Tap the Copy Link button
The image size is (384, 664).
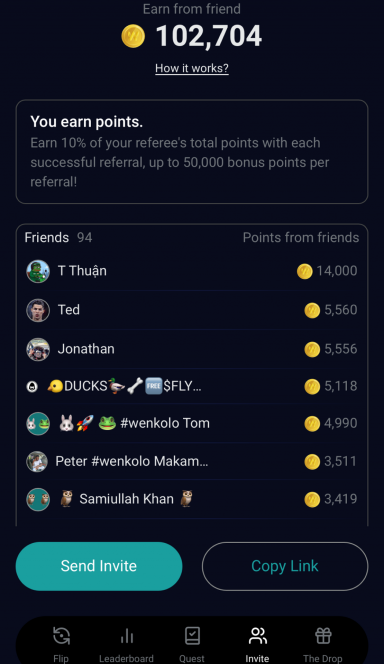tap(285, 566)
